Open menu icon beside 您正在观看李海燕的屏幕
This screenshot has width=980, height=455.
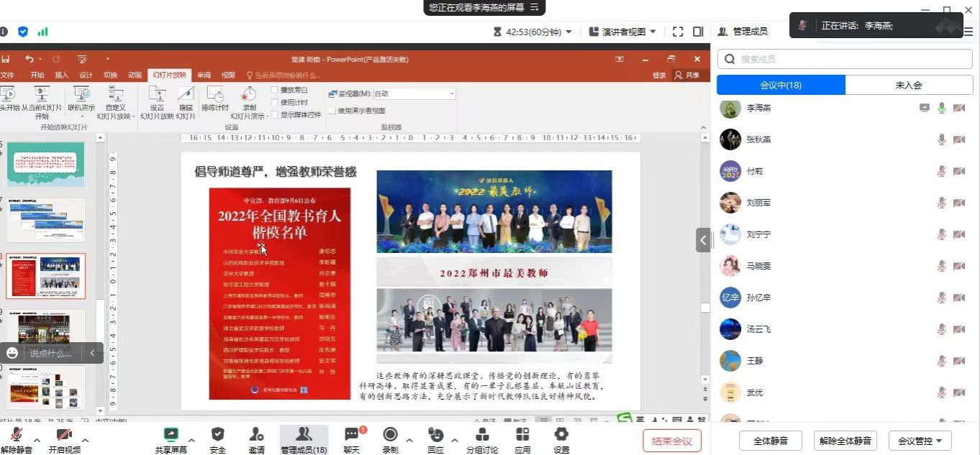534,7
